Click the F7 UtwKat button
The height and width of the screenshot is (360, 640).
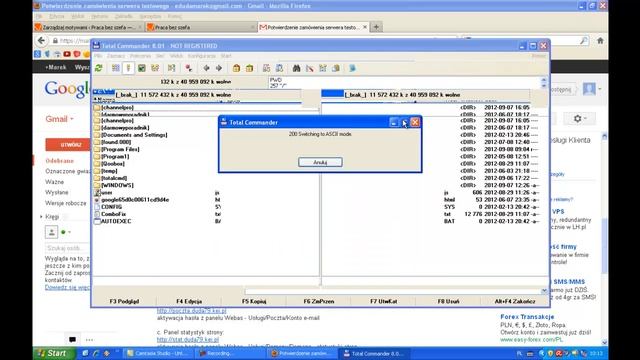[384, 301]
